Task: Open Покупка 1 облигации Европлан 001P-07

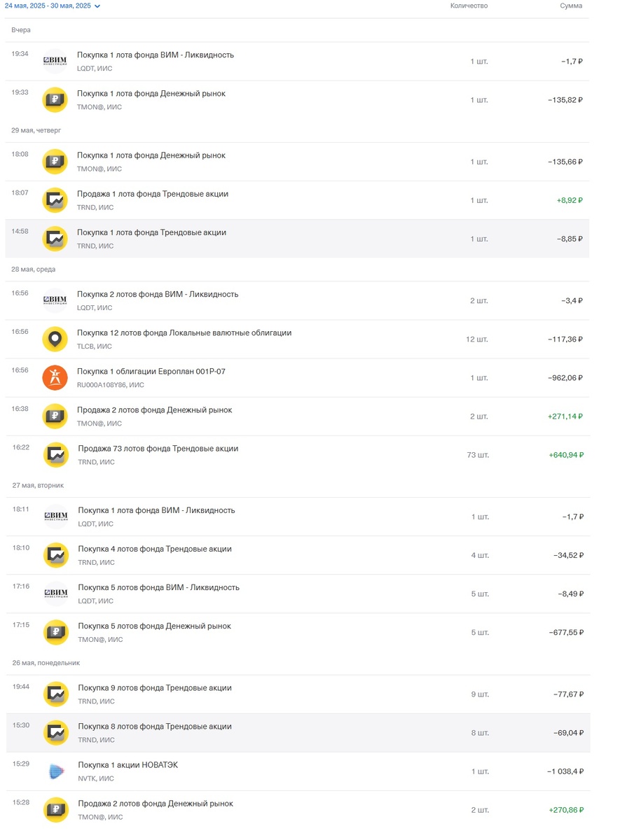Action: [x=298, y=377]
